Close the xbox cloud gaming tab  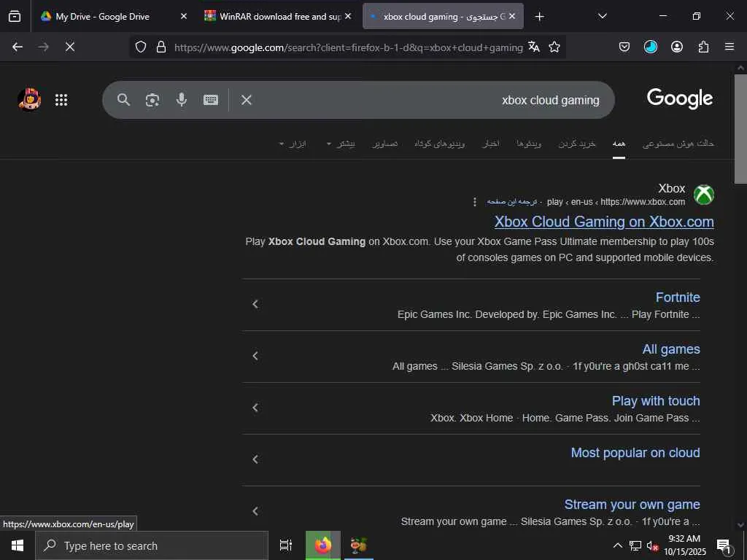point(512,16)
